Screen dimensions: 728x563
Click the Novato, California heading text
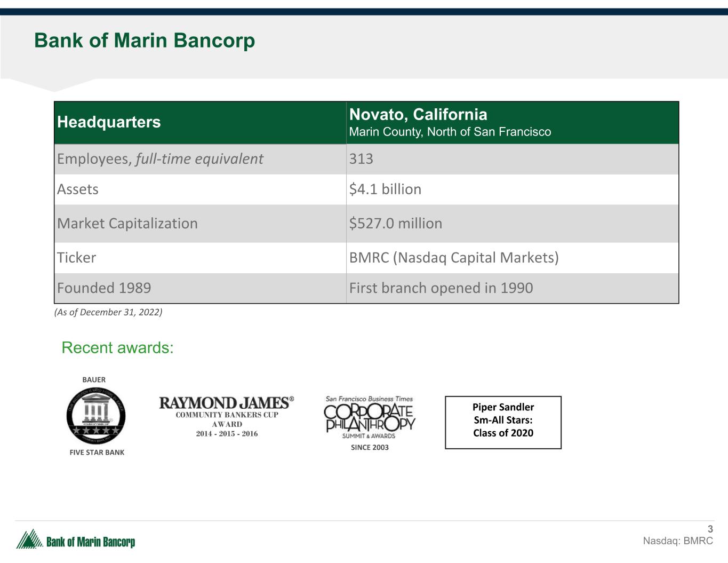pyautogui.click(x=418, y=114)
